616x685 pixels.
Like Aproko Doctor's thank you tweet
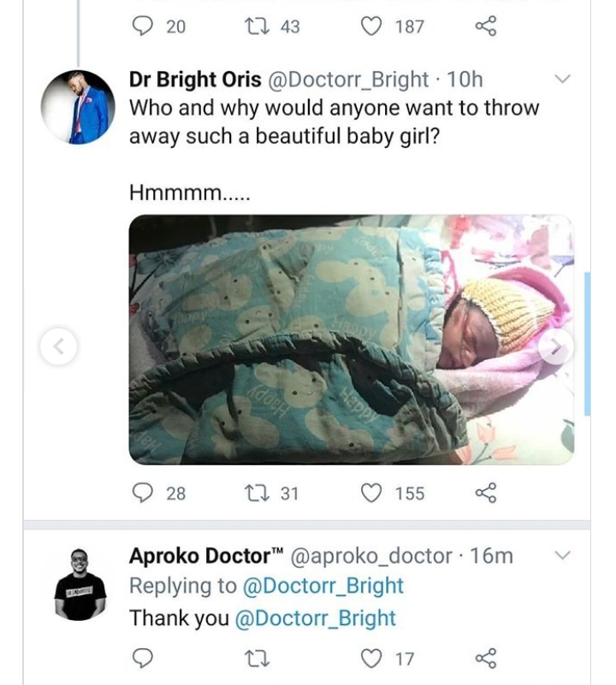[370, 658]
